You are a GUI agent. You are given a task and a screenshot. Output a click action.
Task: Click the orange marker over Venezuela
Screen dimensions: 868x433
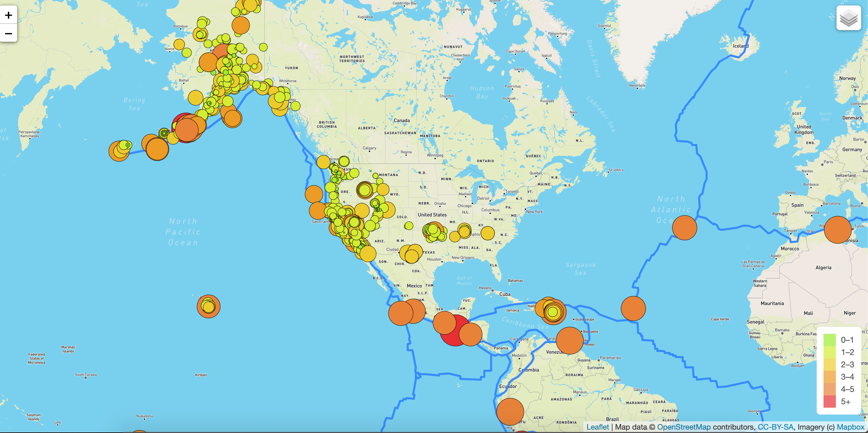tap(569, 340)
